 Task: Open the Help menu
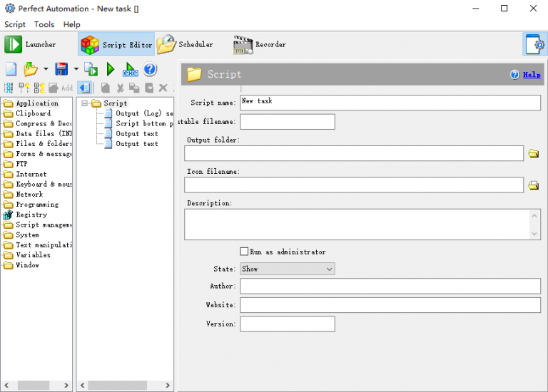(x=71, y=24)
